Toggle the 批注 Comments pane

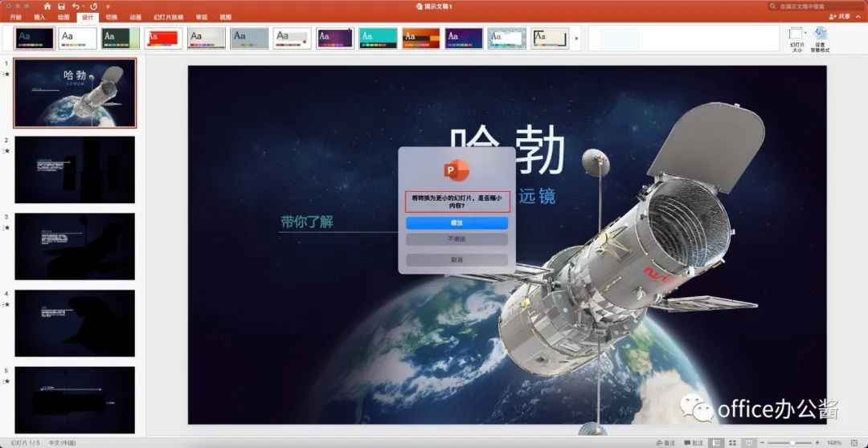pos(694,442)
